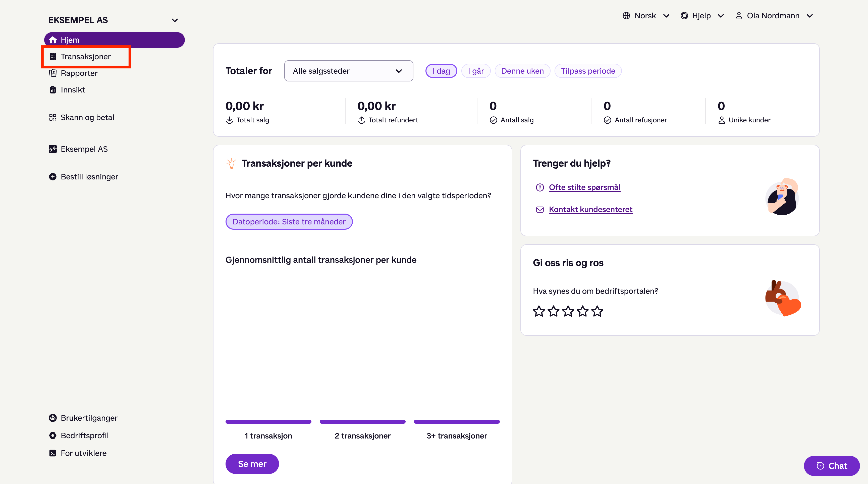Click the Skann og betal QR icon
This screenshot has width=868, height=484.
tap(52, 117)
